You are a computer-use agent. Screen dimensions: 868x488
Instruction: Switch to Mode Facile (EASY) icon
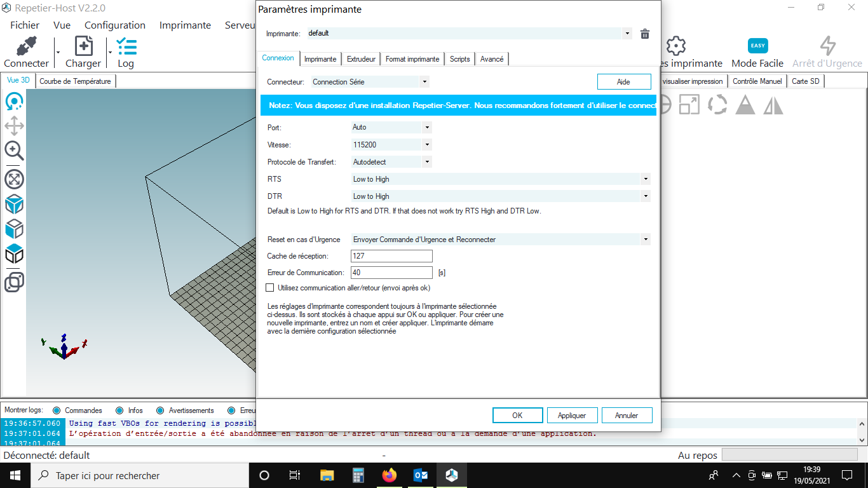coord(757,46)
